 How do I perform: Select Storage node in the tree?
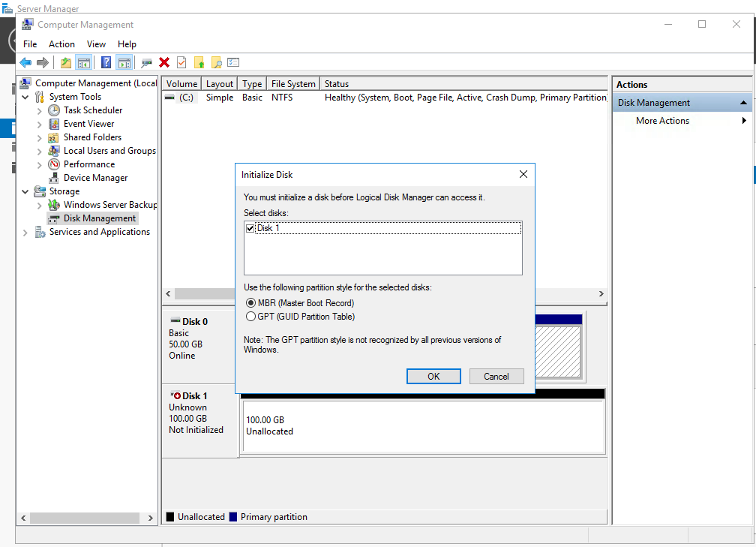tap(64, 191)
